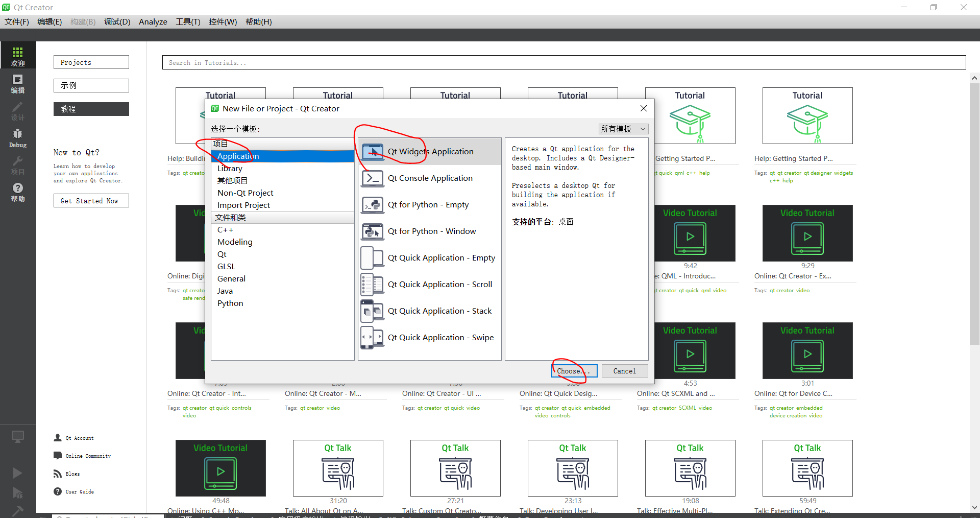Close the New File or Project dialog
Screen dimensions: 980x518
[643, 108]
